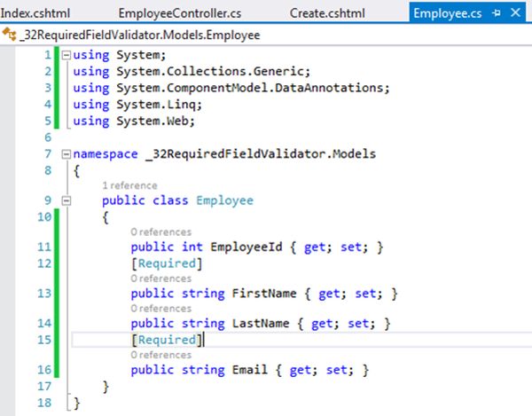532x416 pixels.
Task: Open '0 references' above LastName
Action: point(161,309)
